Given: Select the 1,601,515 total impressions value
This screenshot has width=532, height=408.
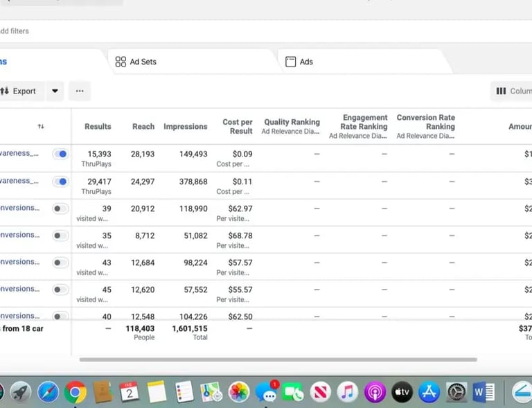Looking at the screenshot, I should 190,328.
